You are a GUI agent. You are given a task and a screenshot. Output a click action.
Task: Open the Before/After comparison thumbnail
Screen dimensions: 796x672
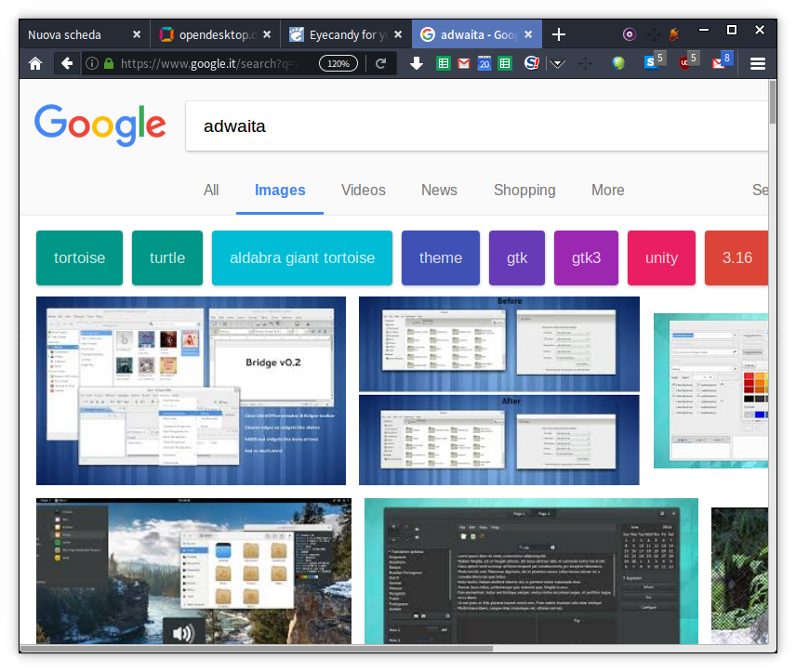[499, 390]
